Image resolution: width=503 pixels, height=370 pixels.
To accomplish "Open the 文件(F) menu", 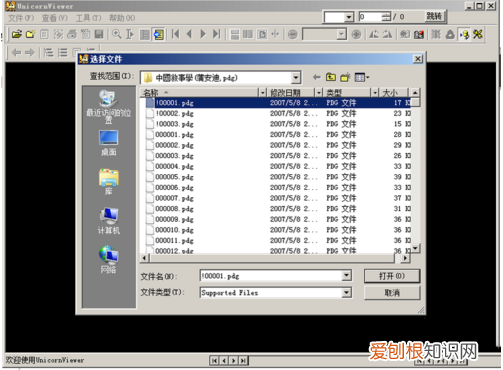I will 21,18.
